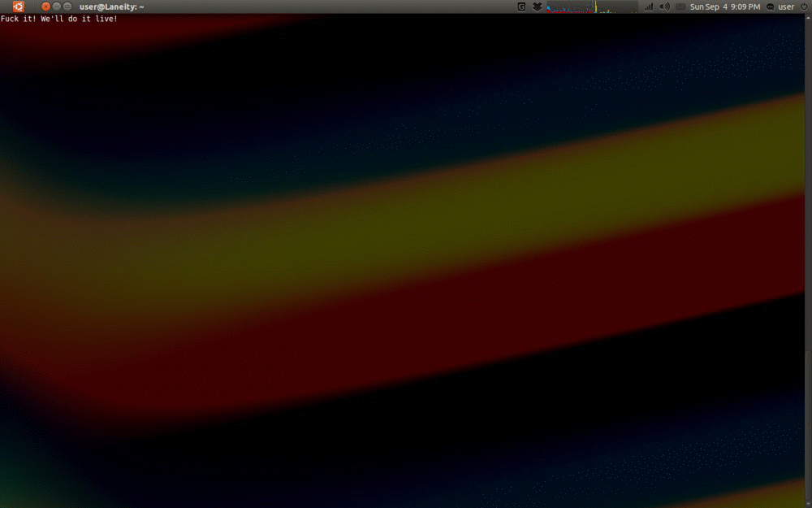Minimize the terminal window
The width and height of the screenshot is (812, 508).
point(57,7)
